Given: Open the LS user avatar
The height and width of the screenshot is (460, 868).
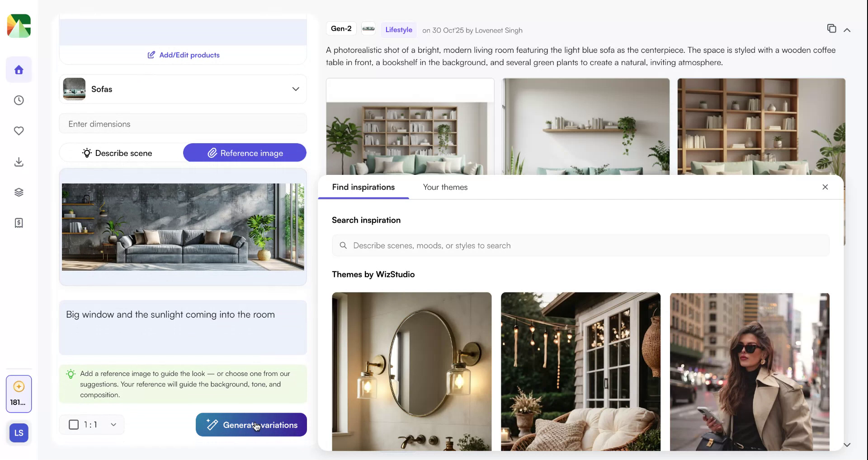Looking at the screenshot, I should (19, 433).
